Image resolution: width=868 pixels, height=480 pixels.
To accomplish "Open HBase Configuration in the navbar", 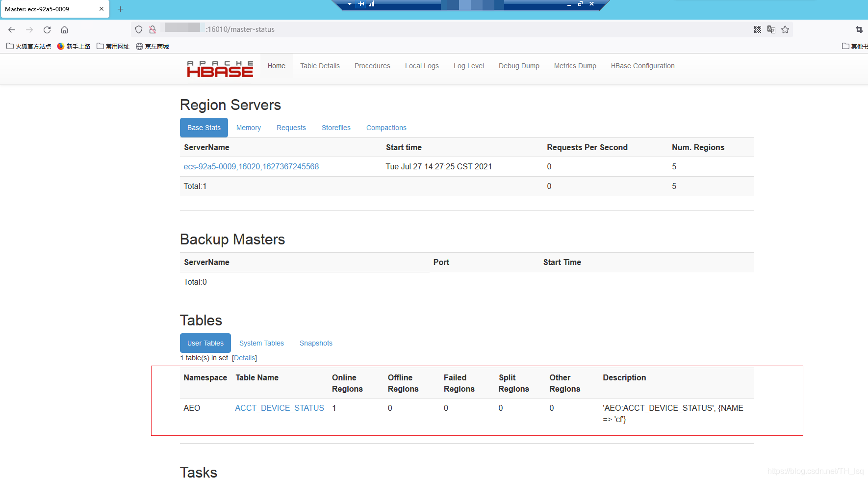I will point(643,66).
